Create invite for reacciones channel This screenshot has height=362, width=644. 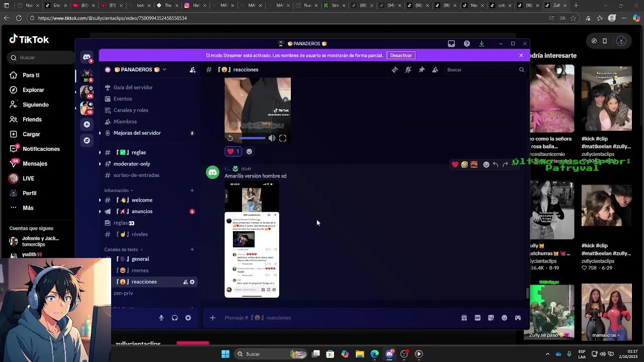(x=185, y=282)
